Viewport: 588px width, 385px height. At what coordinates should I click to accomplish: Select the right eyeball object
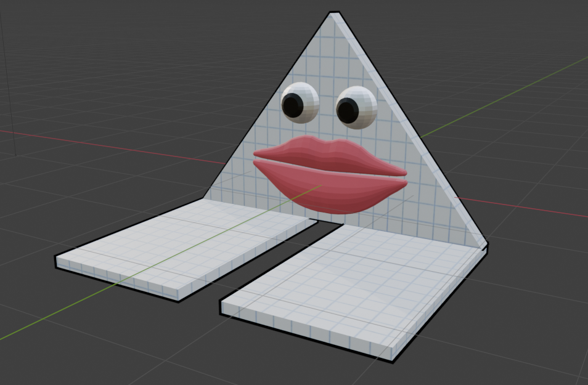[356, 108]
